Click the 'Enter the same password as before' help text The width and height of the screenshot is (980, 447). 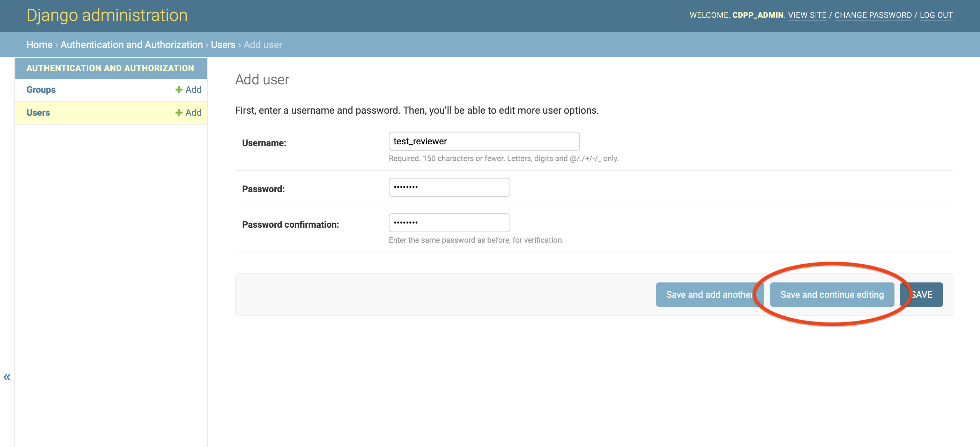point(476,240)
